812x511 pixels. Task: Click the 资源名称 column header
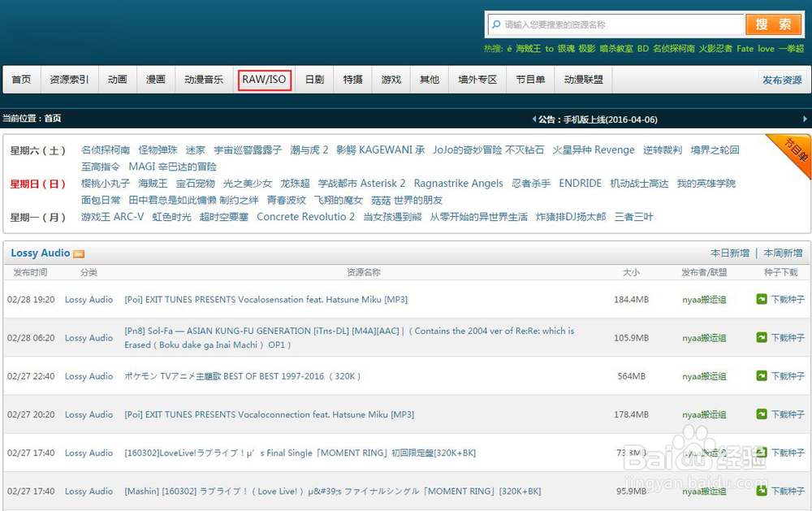(364, 272)
